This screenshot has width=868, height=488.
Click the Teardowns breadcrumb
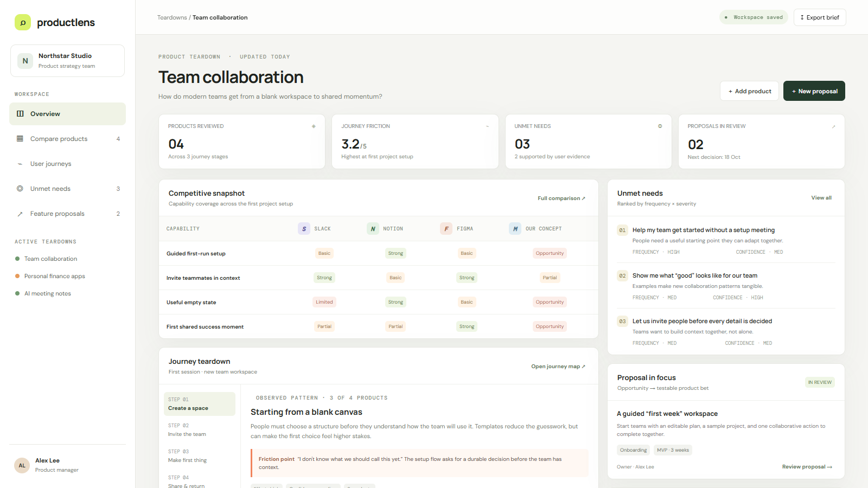(172, 17)
